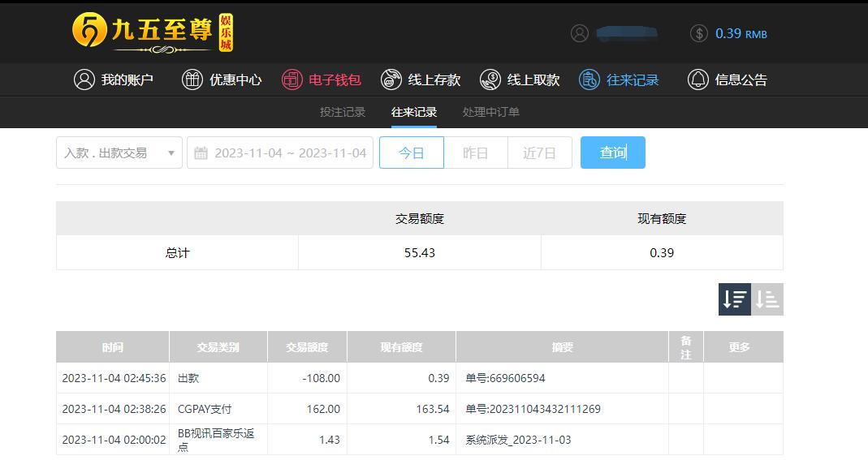
Task: Click the 优惠中心 gift icon
Action: click(x=192, y=80)
